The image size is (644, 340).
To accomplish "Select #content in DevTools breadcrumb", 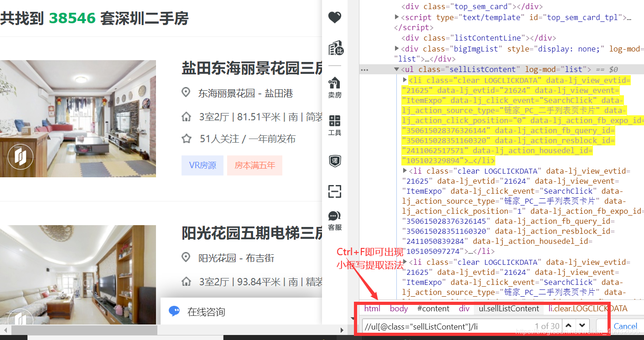I will coord(433,309).
